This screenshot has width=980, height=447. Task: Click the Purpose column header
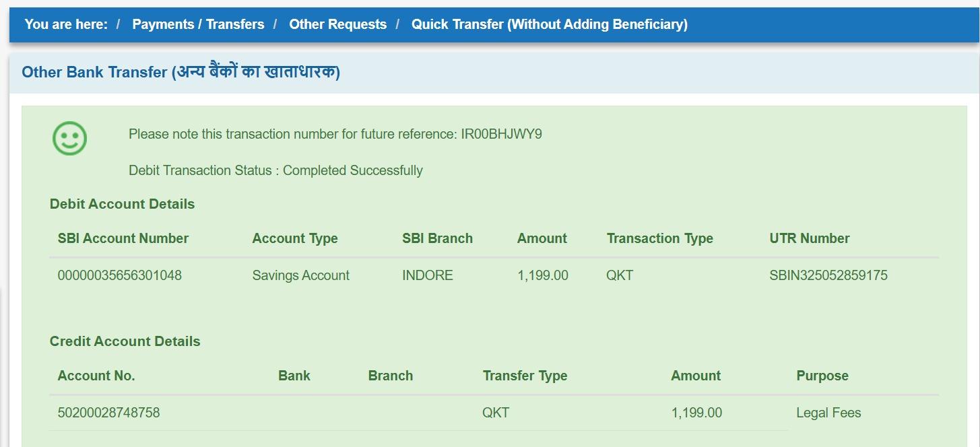(822, 376)
